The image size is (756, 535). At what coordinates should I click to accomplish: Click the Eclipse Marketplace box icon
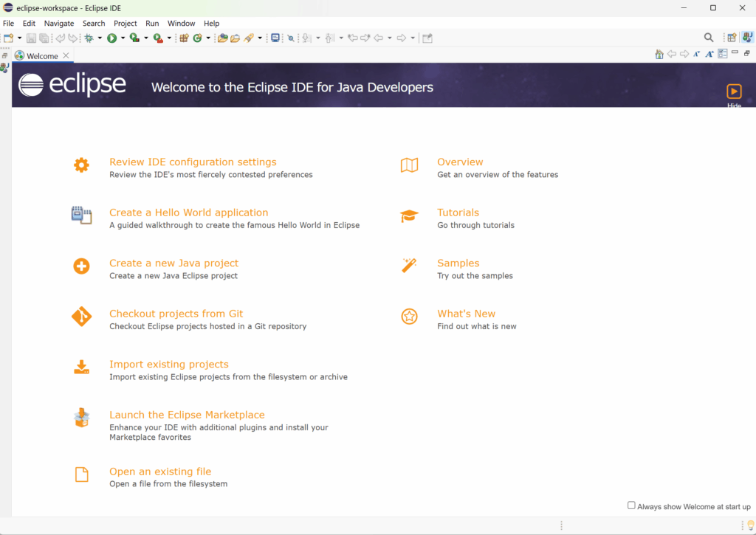tap(81, 418)
